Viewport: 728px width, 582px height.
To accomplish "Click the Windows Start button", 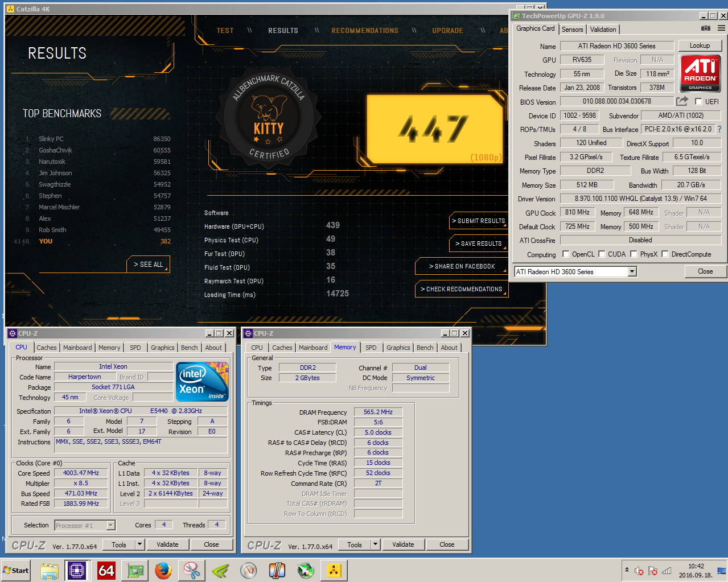I will (16, 570).
